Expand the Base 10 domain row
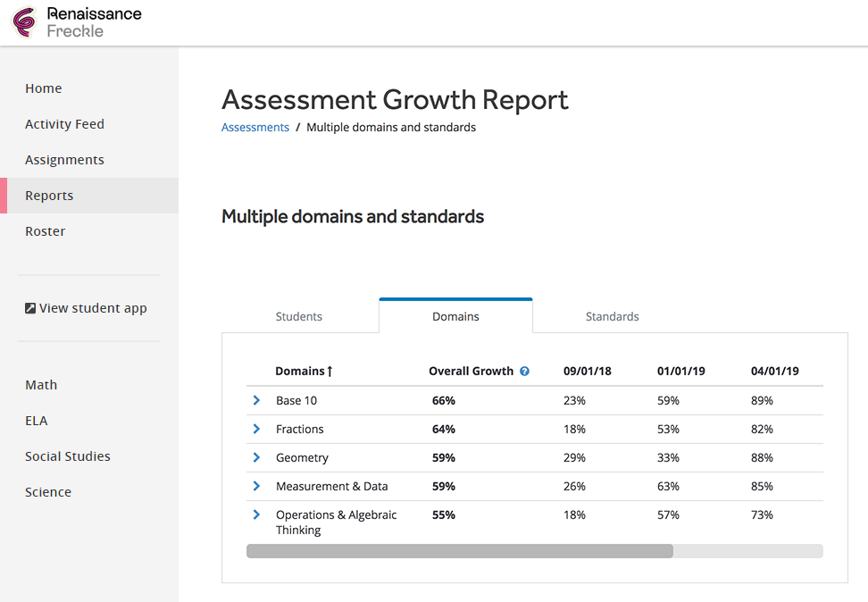The image size is (868, 602). pos(256,400)
